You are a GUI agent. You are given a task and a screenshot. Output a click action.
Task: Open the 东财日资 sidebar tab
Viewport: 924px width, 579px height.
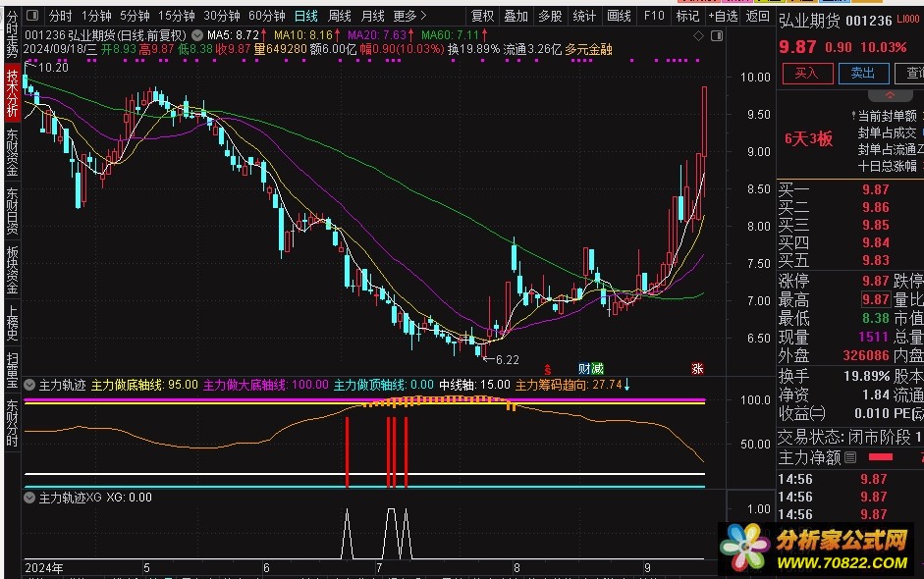click(x=12, y=211)
